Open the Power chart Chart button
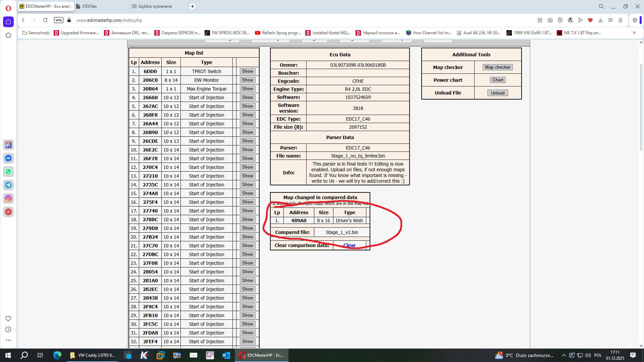The width and height of the screenshot is (644, 362). 498,80
